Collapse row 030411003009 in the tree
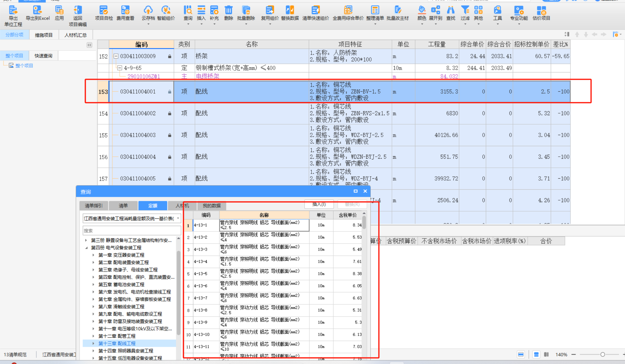The height and width of the screenshot is (364, 625). (x=116, y=56)
